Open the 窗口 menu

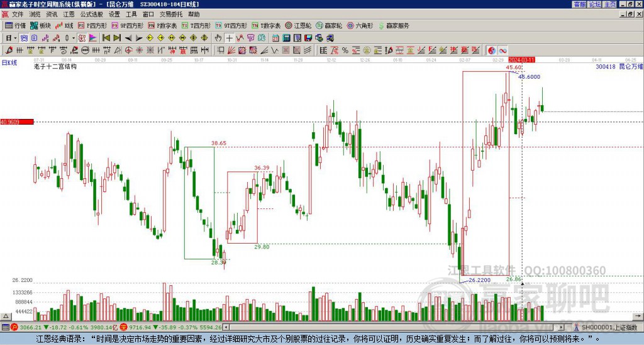tap(148, 14)
